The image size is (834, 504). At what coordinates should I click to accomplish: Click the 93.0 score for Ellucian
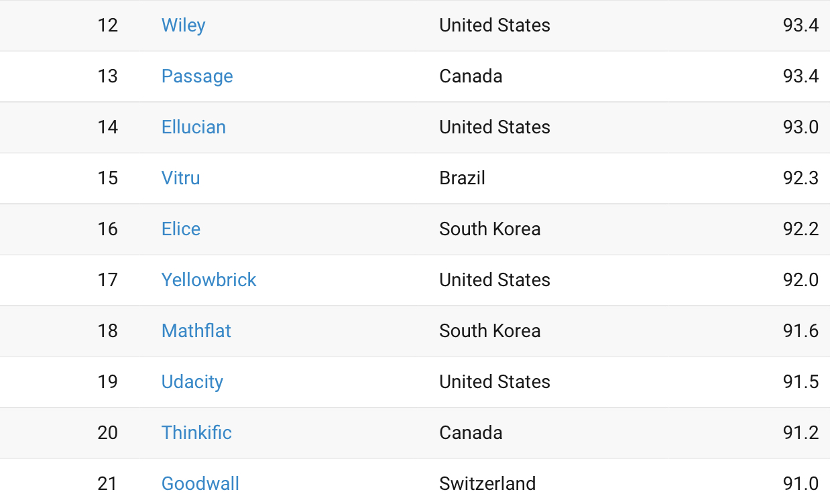[x=800, y=127]
